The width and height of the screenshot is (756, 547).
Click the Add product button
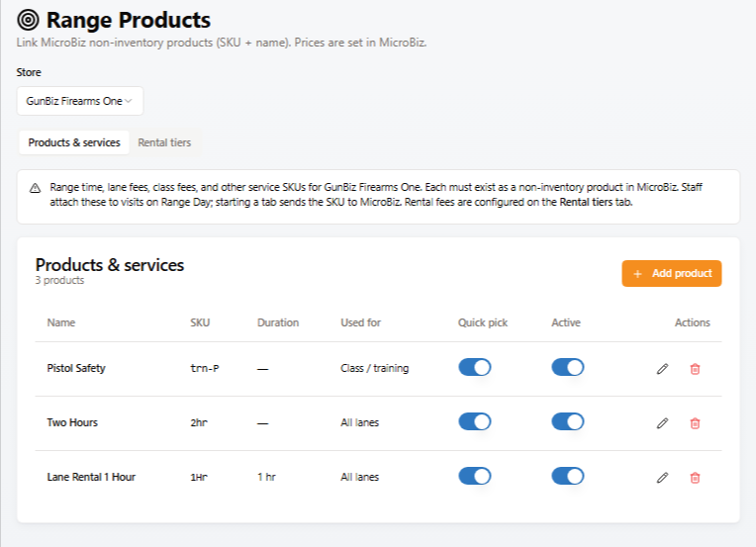tap(672, 274)
